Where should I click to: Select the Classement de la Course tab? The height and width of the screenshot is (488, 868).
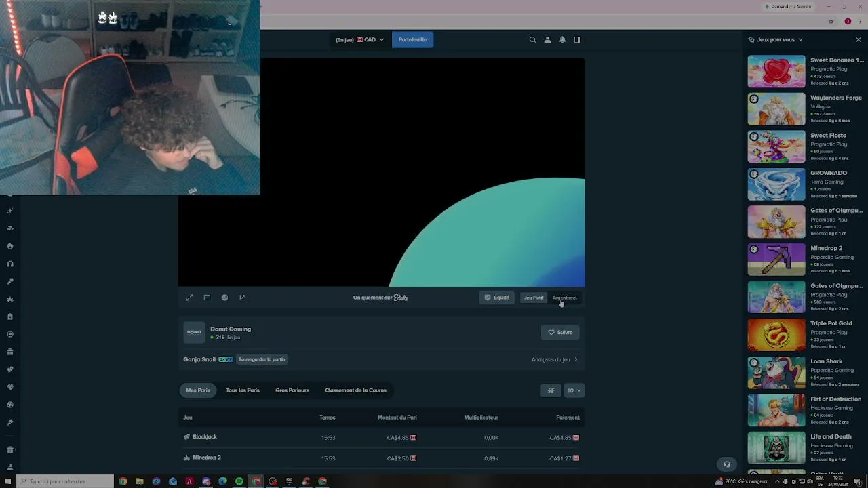click(x=355, y=390)
